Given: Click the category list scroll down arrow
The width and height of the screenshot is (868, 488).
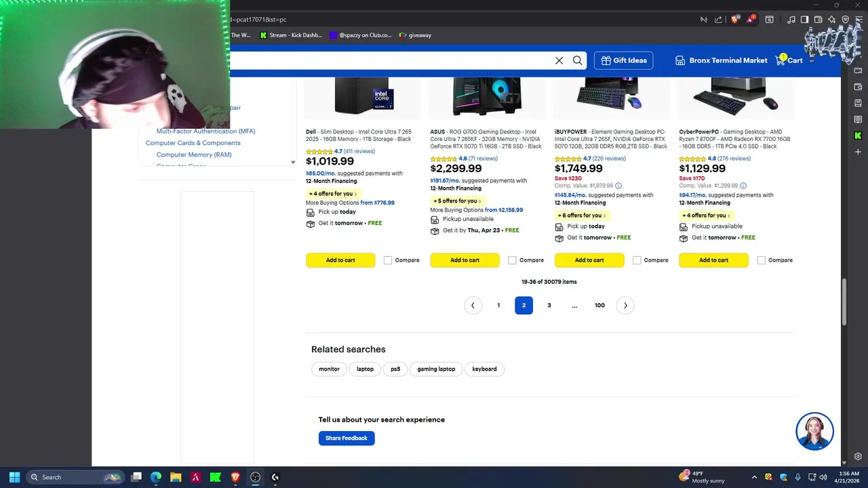Looking at the screenshot, I should point(293,163).
